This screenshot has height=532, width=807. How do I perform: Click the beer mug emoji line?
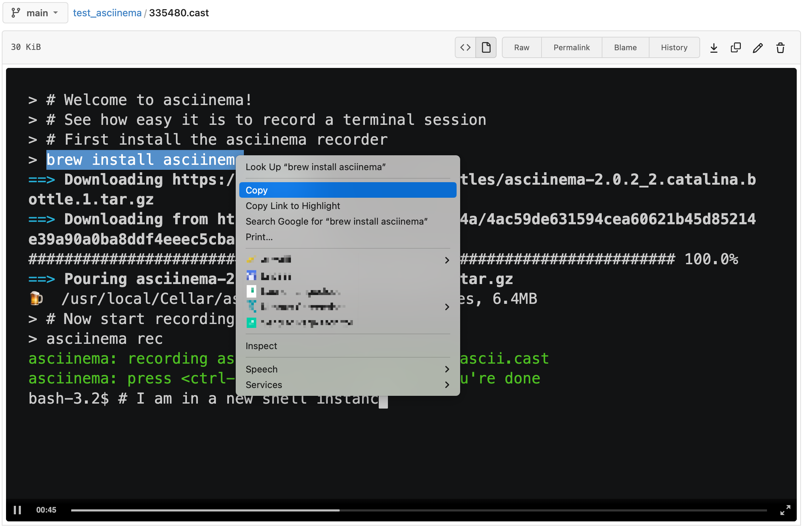pos(132,299)
